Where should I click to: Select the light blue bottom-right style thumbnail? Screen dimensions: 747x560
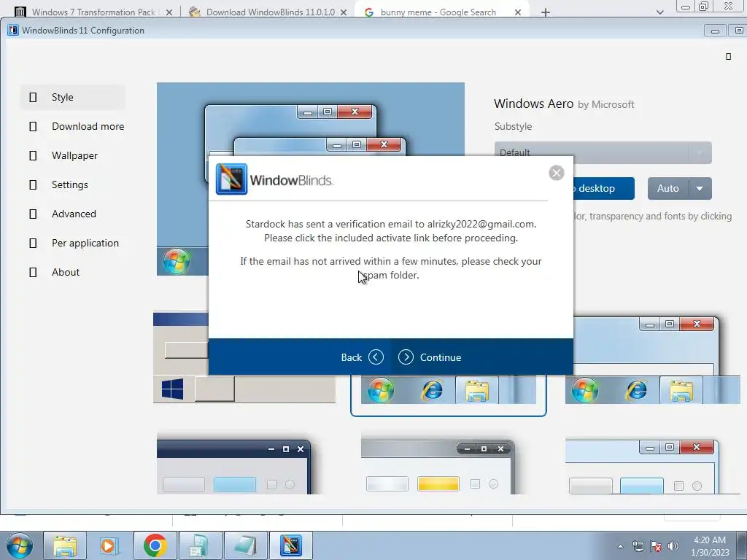[642, 466]
